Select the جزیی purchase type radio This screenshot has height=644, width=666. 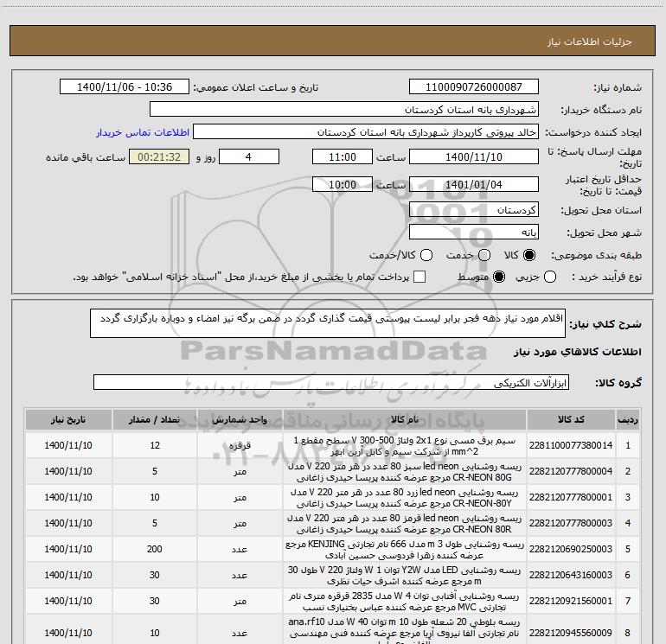(550, 277)
